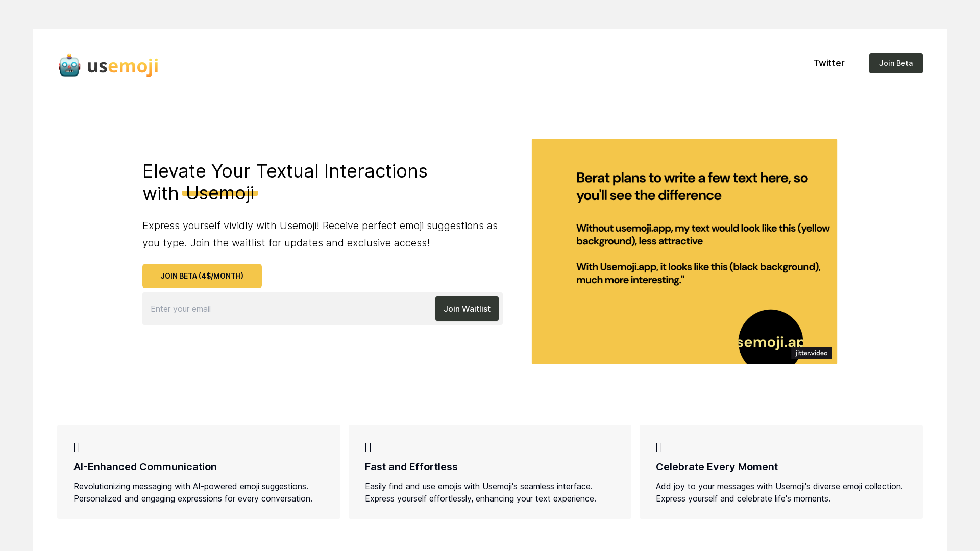980x551 pixels.
Task: Click the usemoji wordmark logo
Action: (x=122, y=66)
